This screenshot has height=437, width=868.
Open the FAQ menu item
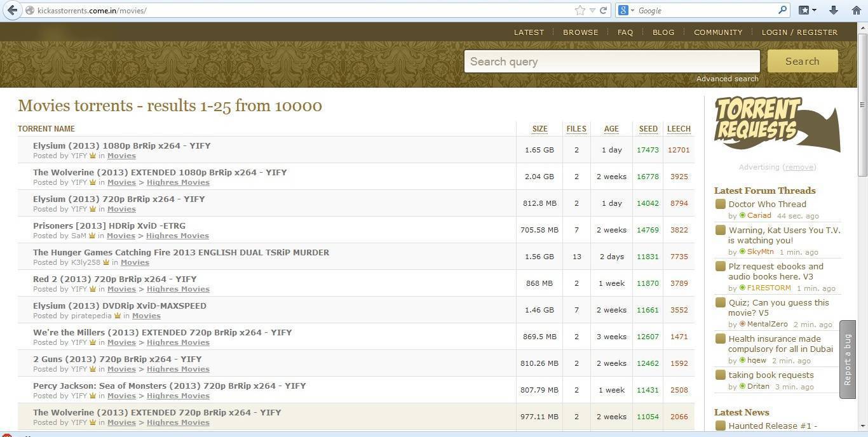click(625, 32)
